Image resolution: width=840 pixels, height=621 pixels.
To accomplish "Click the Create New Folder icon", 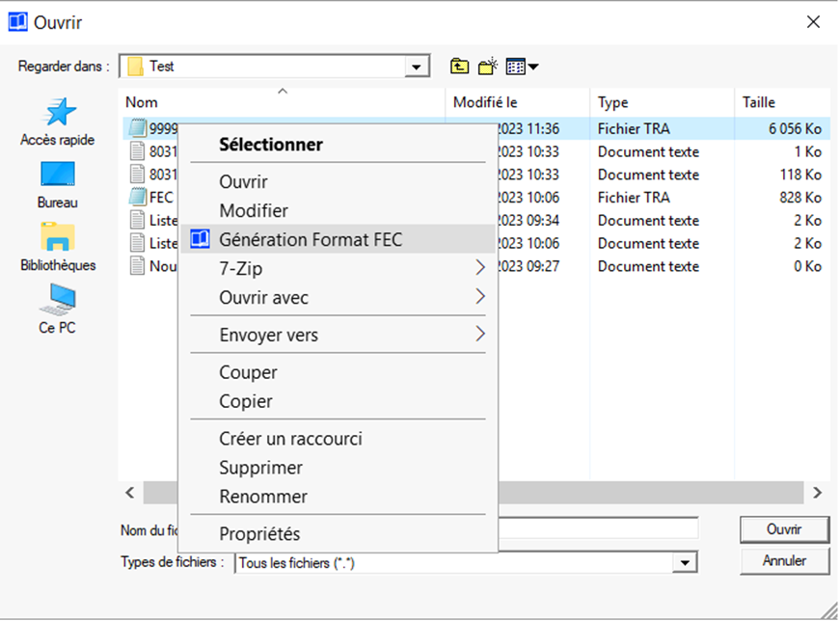I will pyautogui.click(x=488, y=67).
